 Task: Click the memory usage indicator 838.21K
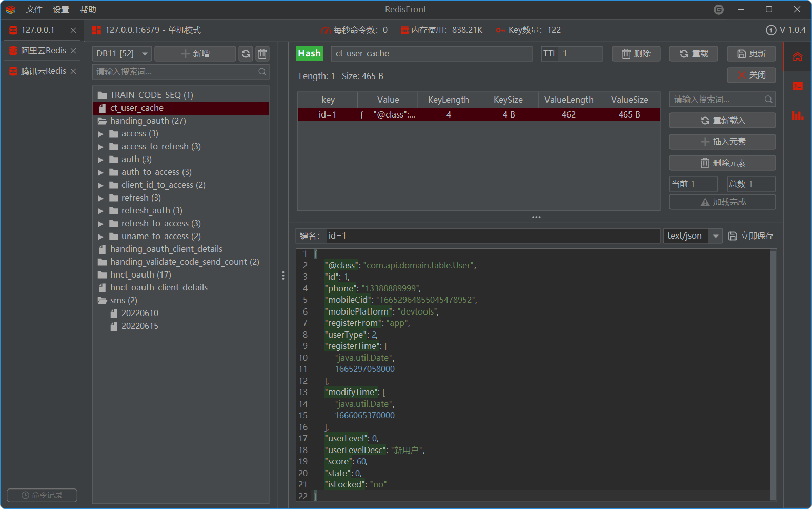[x=441, y=30]
